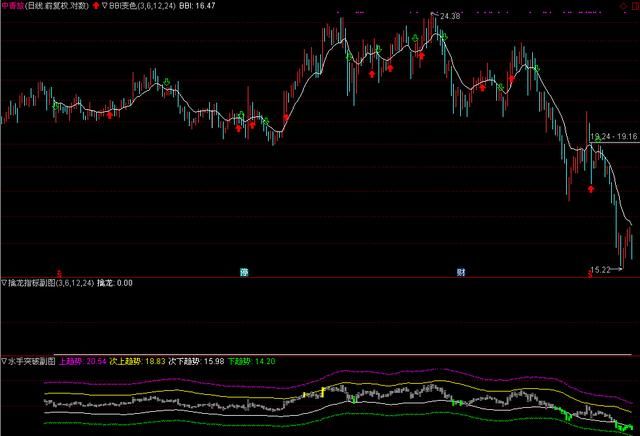Viewport: 640px width, 436px height.
Task: Select the 24.38 high price label
Action: click(450, 16)
